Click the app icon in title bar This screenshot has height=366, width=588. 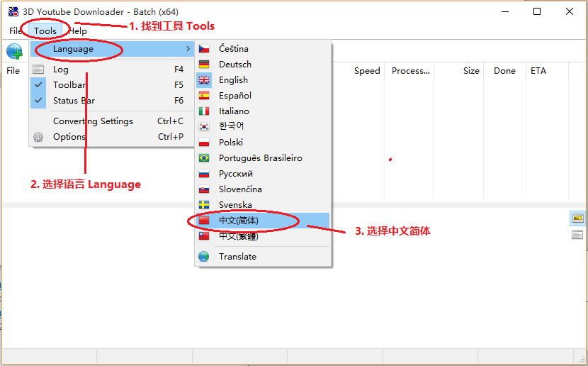13,11
